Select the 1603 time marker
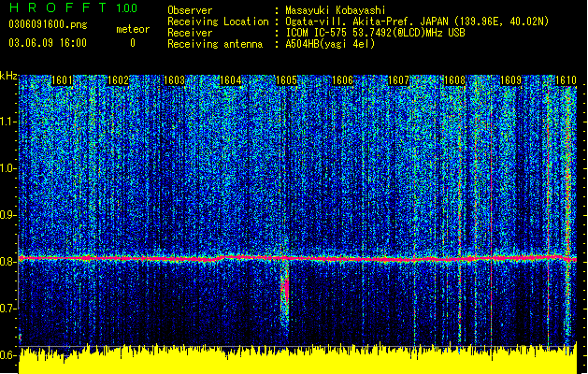The width and height of the screenshot is (588, 374). 175,80
